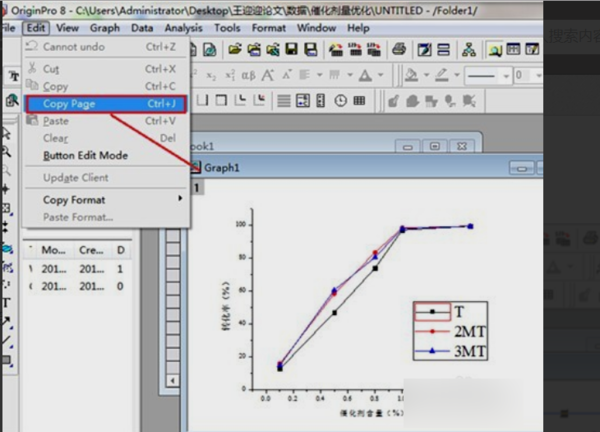The width and height of the screenshot is (600, 432).
Task: Click the line color pencil swatch
Action: (442, 75)
